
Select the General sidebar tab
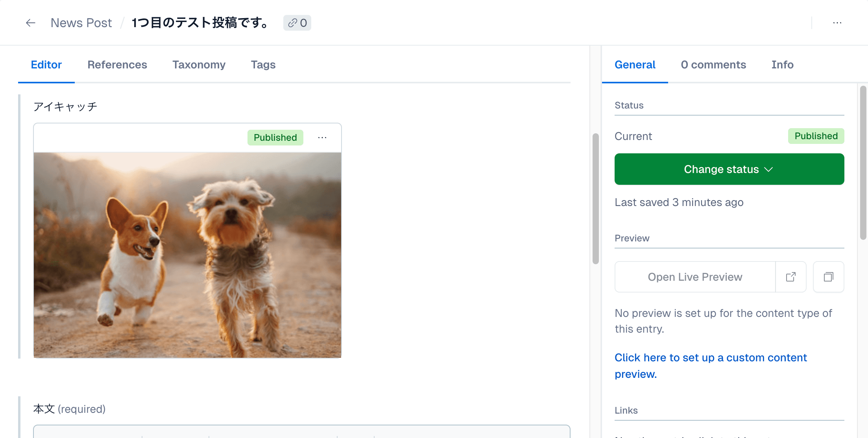point(635,64)
